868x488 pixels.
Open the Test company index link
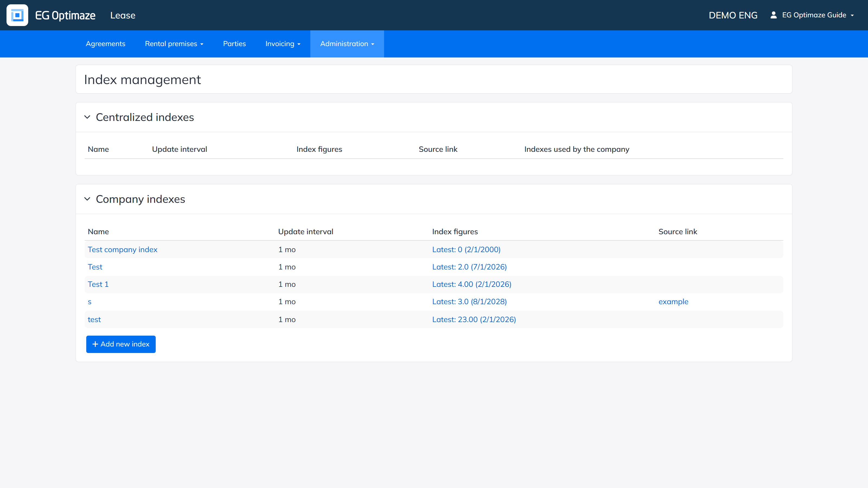123,249
